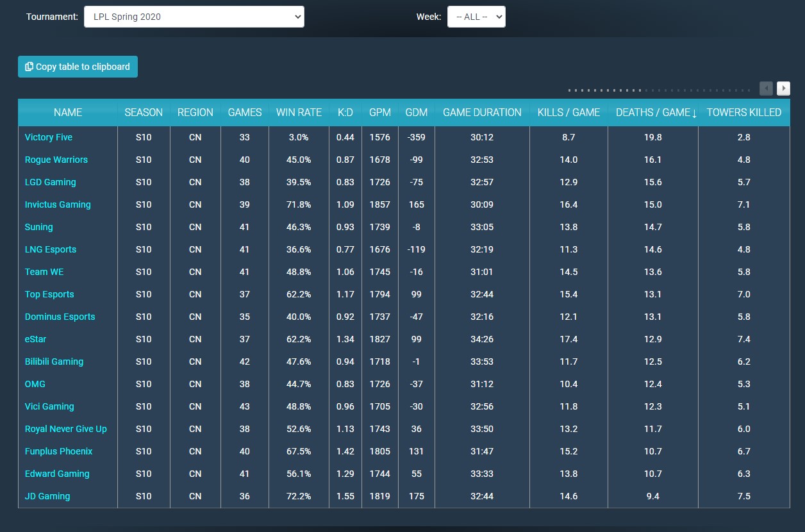Open Bilibili Gaming team link

coord(54,362)
